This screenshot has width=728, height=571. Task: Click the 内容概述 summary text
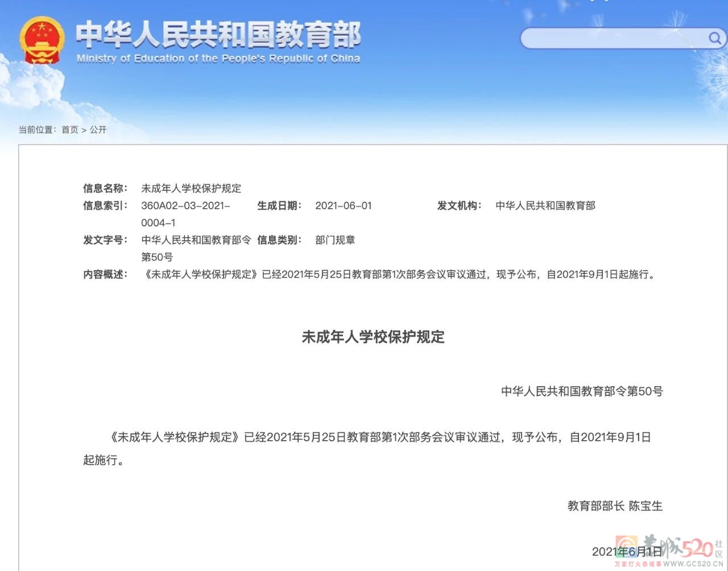tap(399, 274)
